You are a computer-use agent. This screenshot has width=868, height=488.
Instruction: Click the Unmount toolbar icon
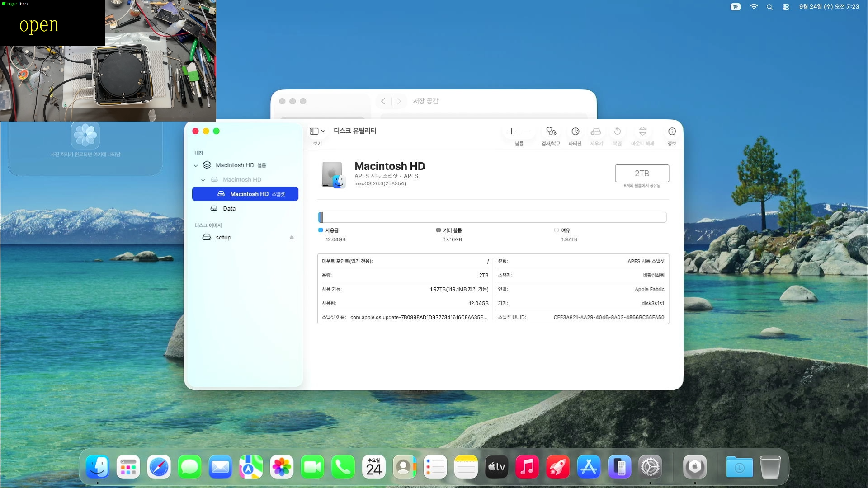642,131
